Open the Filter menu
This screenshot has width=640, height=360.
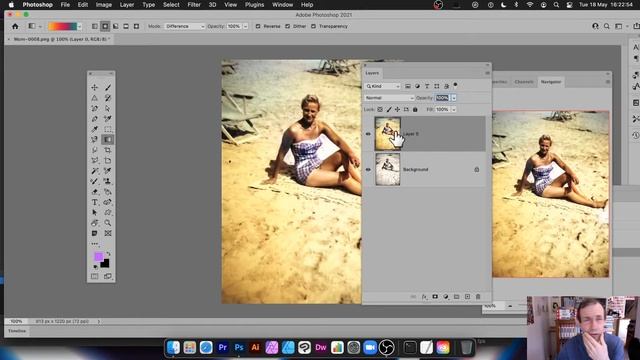(194, 5)
